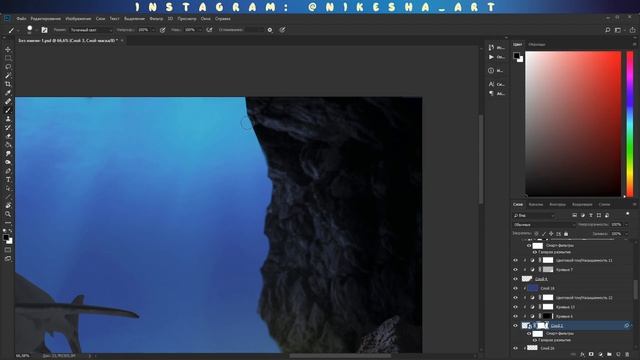Switch to the Каналы tab
This screenshot has width=640, height=360.
click(x=536, y=204)
